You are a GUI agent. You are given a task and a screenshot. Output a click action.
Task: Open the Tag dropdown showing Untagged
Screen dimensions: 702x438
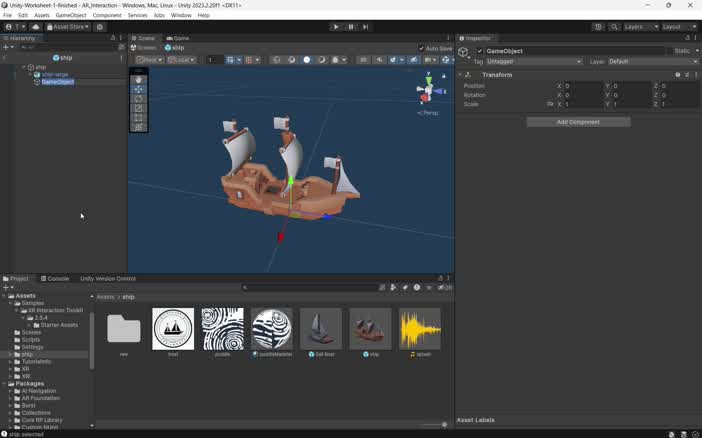tap(533, 62)
